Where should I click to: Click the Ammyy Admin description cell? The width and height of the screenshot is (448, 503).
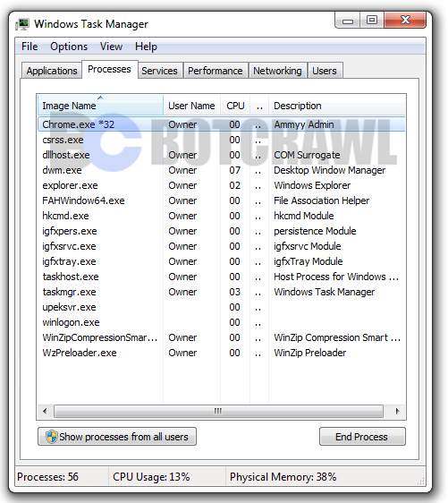(304, 124)
